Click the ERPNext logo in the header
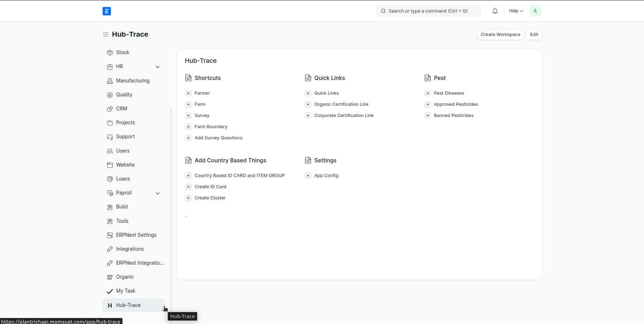The width and height of the screenshot is (644, 324). click(107, 11)
